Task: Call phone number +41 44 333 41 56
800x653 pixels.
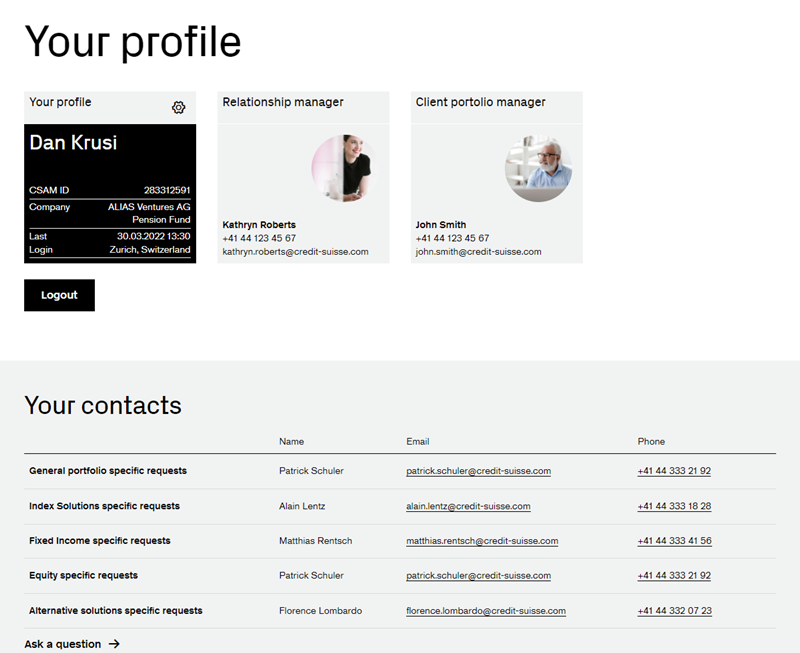Action: click(x=674, y=541)
